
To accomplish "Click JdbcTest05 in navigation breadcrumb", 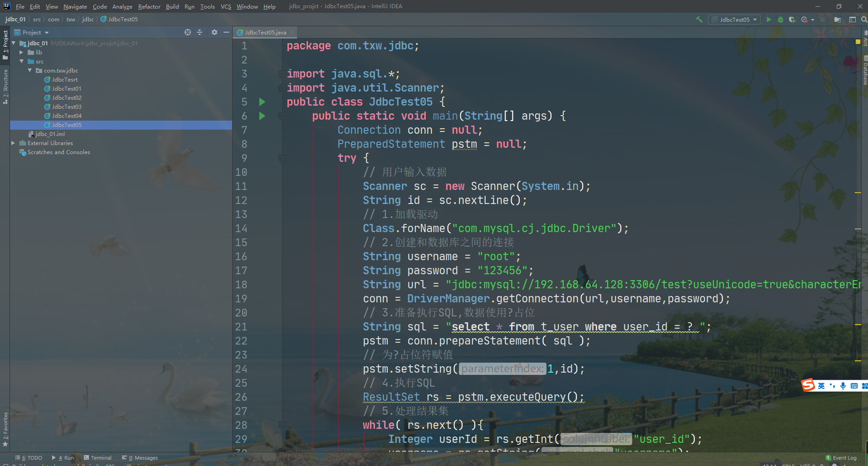I will click(x=119, y=19).
